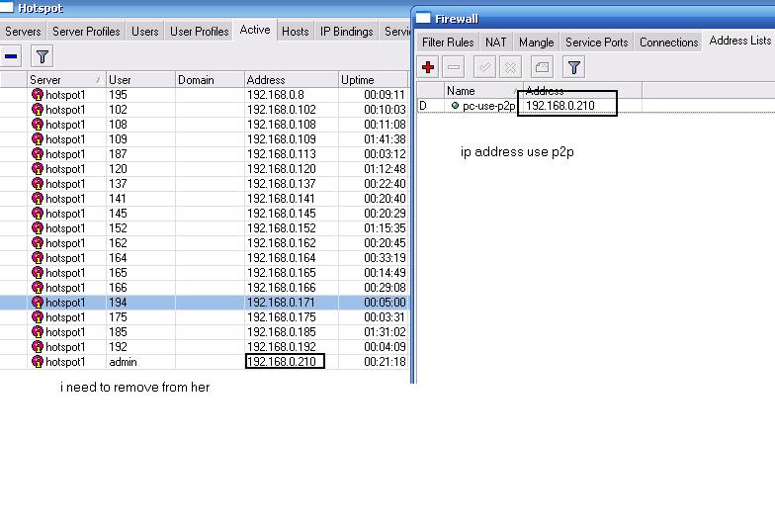Click hotspot icon for user 194

click(38, 303)
